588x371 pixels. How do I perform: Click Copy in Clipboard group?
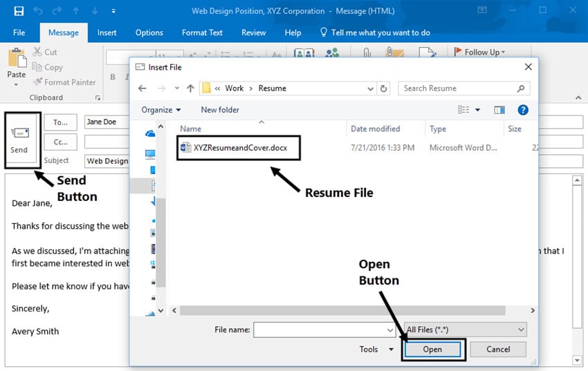[x=48, y=67]
